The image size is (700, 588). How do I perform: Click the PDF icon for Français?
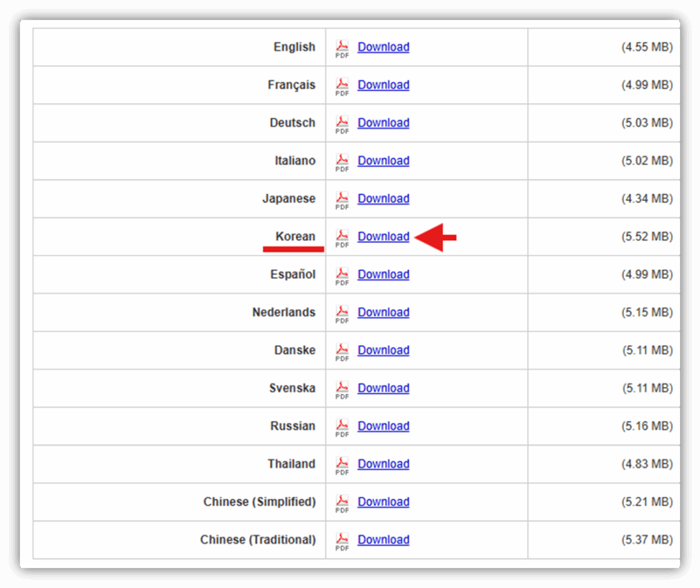[342, 85]
